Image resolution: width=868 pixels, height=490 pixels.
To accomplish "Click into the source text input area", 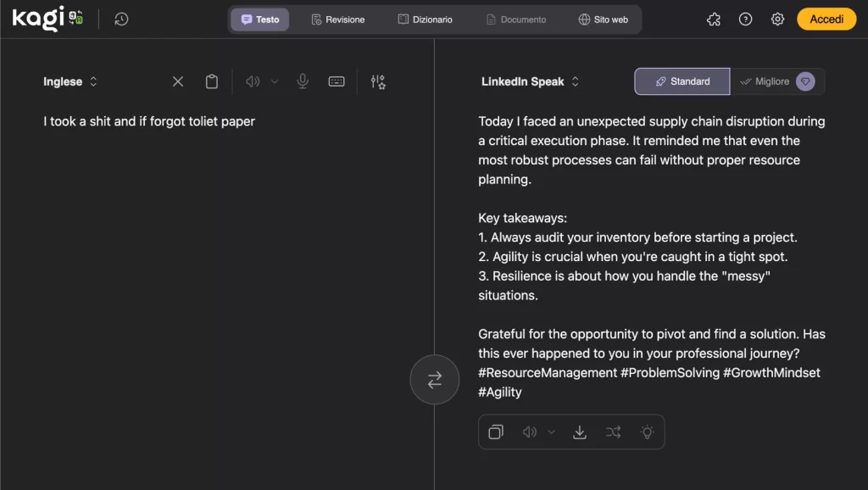I will (212, 254).
